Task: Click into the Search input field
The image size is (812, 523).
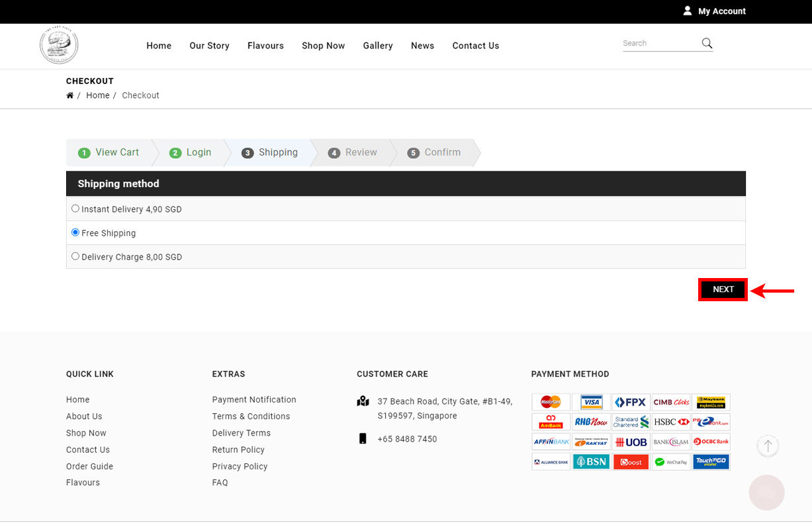Action: [x=660, y=43]
